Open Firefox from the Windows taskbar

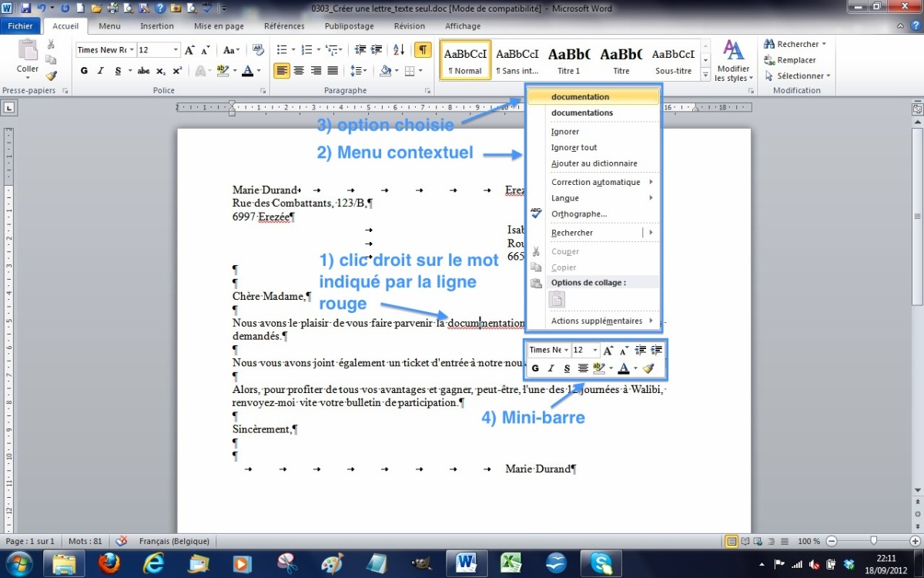[109, 563]
